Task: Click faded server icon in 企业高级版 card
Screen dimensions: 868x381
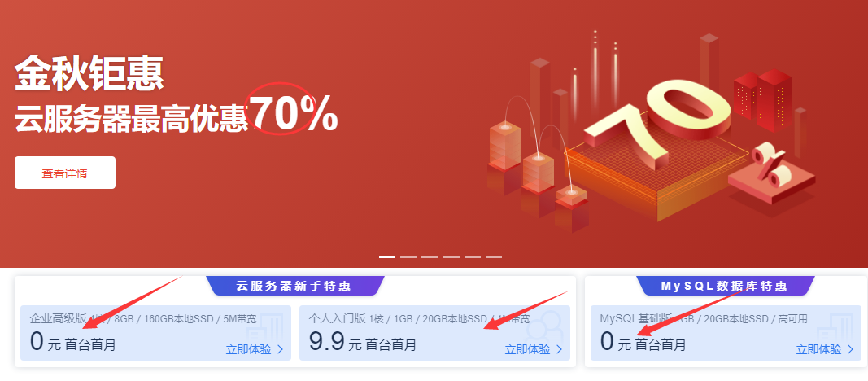Action: pyautogui.click(x=265, y=326)
